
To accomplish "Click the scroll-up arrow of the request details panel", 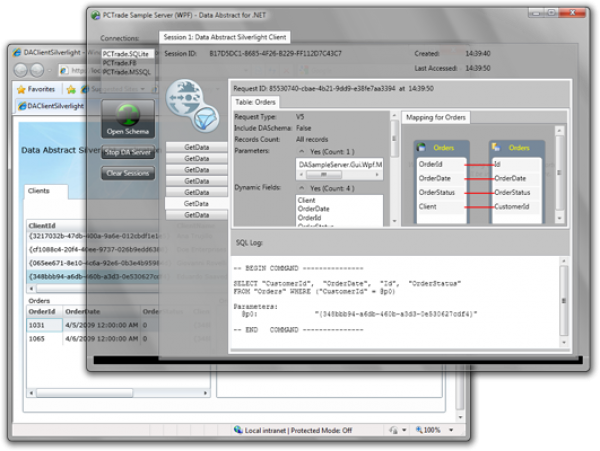I will (x=394, y=115).
